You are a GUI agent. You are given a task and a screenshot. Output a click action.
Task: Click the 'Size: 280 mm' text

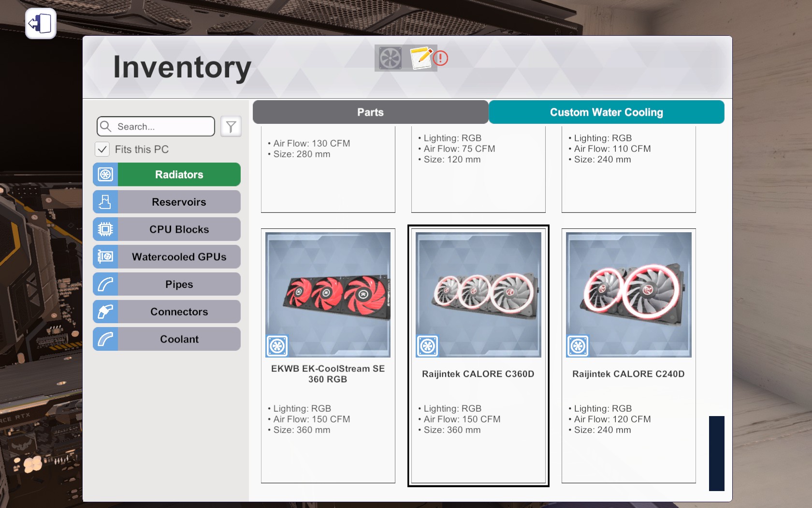(302, 154)
